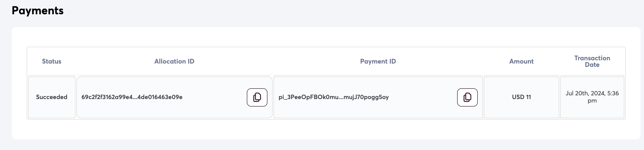The height and width of the screenshot is (150, 644).
Task: Sort by the Allocation ID column header
Action: [x=174, y=61]
